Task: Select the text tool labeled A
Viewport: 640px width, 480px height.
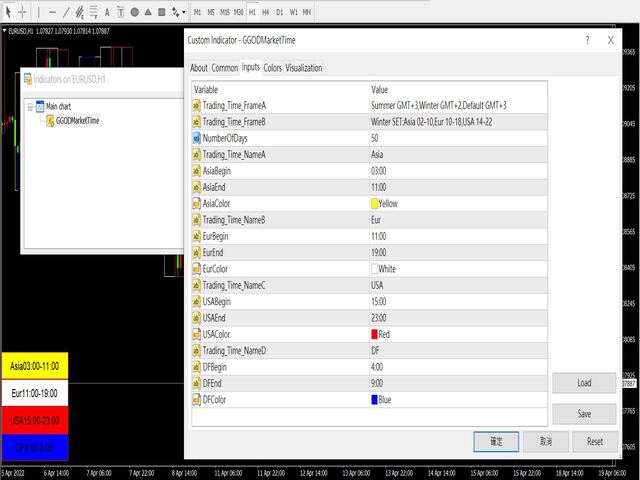Action: click(x=107, y=12)
